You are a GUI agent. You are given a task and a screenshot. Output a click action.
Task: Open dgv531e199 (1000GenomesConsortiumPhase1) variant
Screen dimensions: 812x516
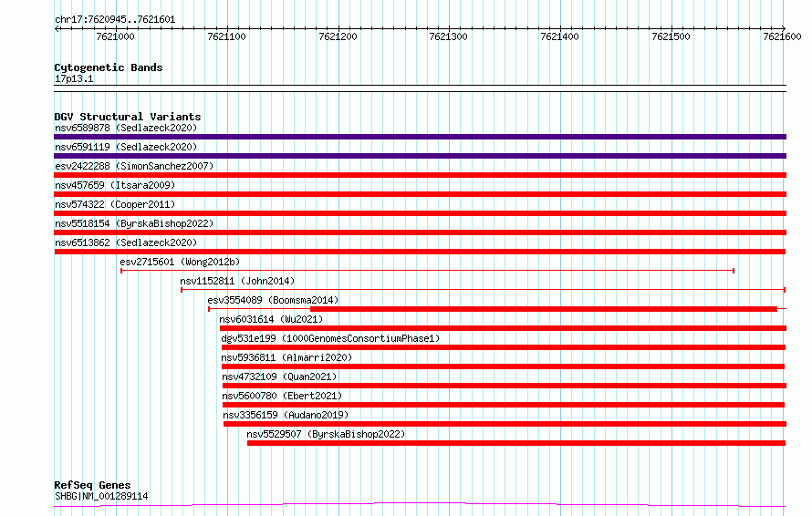tap(330, 338)
